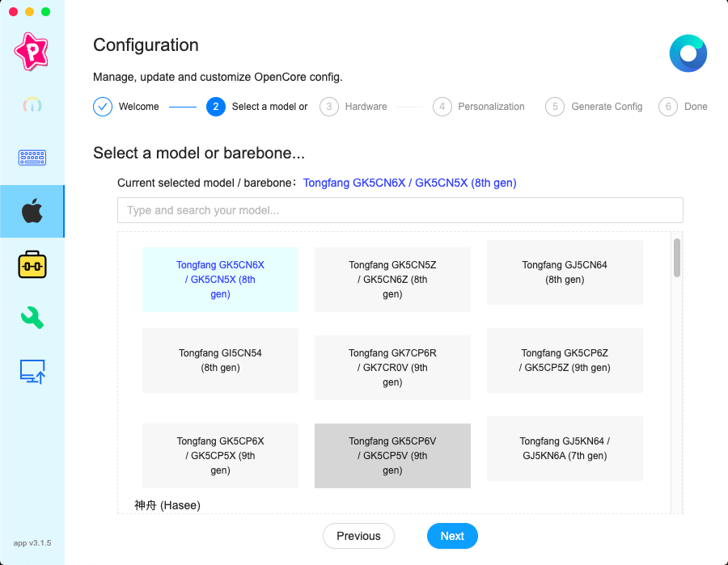Click the pink star app logo

[x=32, y=52]
